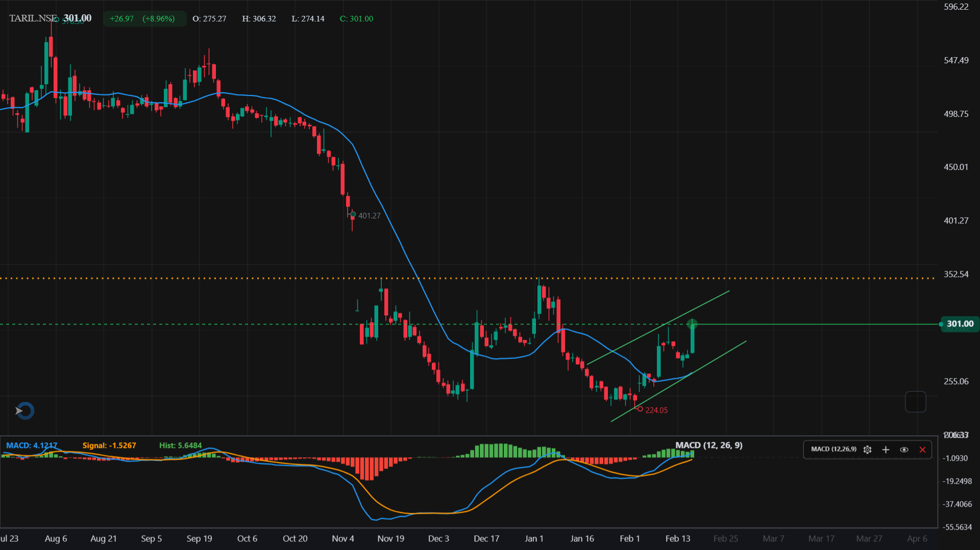Expand the MACD (12,26,9) parameters label
This screenshot has height=550, width=980.
pos(833,449)
